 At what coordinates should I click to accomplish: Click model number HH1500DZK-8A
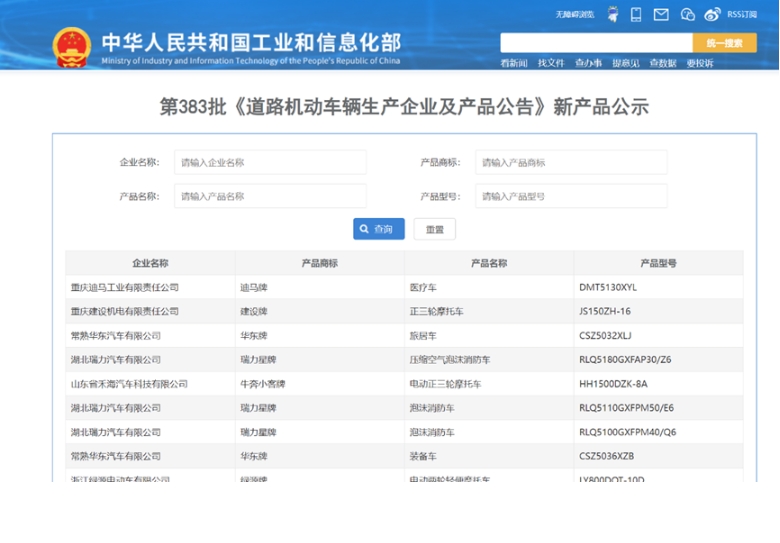(613, 384)
